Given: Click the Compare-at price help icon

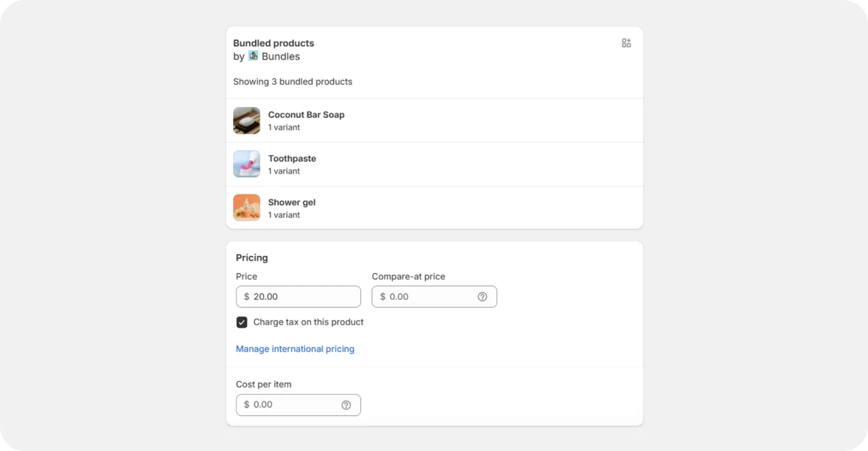Looking at the screenshot, I should point(482,297).
